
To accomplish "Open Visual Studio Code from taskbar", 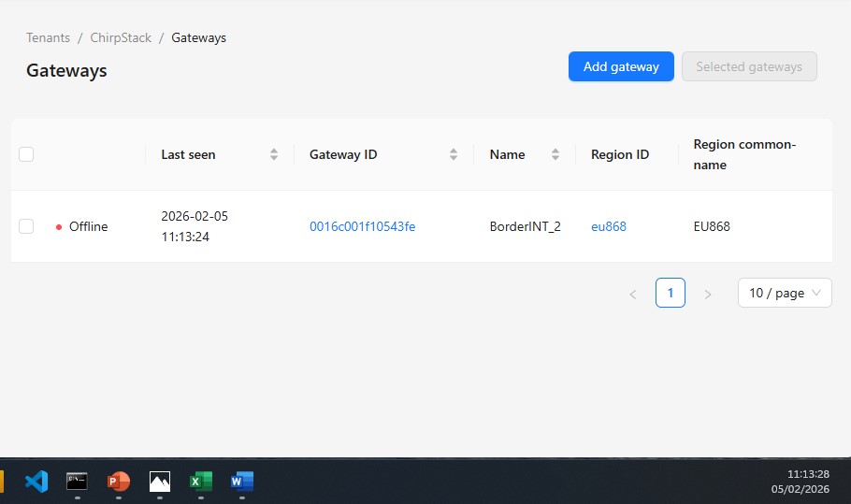I will pyautogui.click(x=36, y=482).
